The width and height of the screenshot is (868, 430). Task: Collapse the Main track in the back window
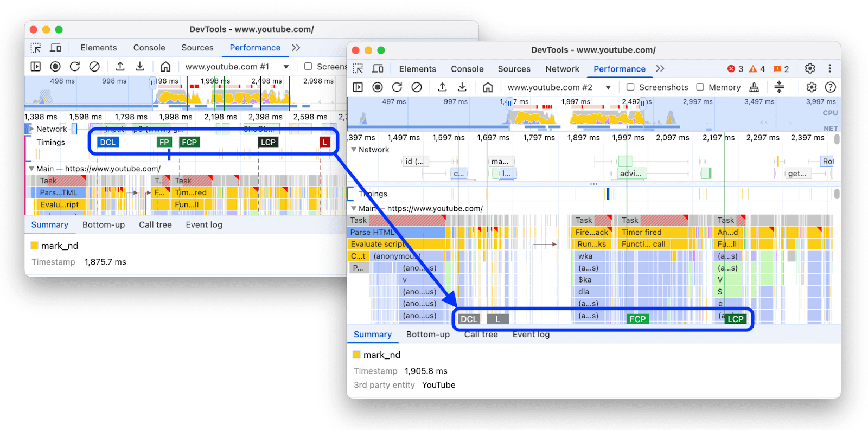[x=31, y=169]
